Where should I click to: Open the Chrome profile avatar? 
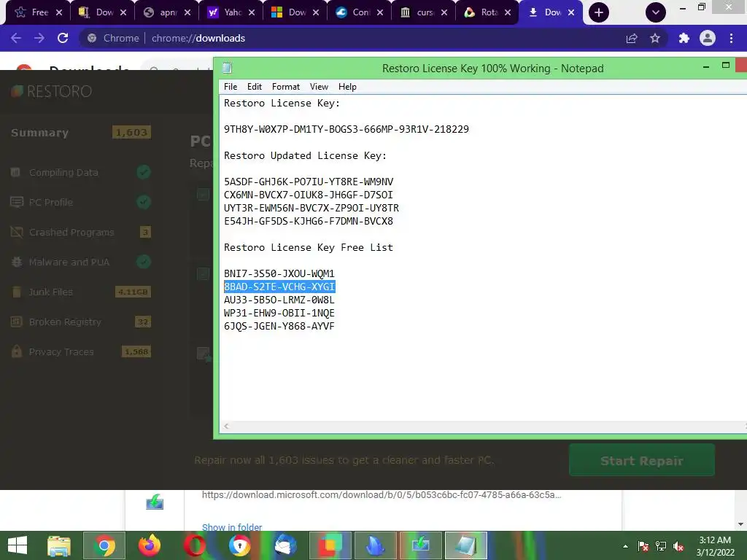(x=708, y=38)
